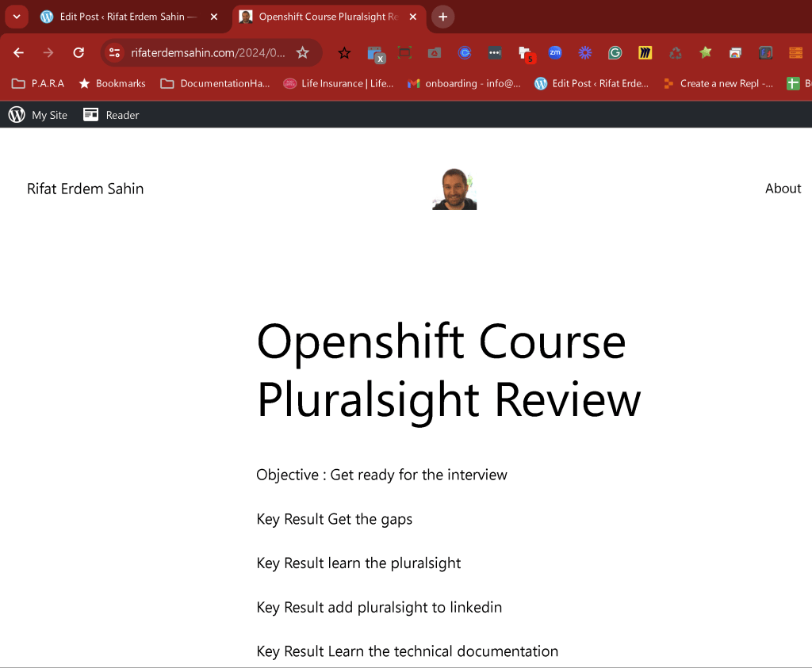Screen dimensions: 812x668
Task: Open the purple sunburst extension icon
Action: coord(584,53)
